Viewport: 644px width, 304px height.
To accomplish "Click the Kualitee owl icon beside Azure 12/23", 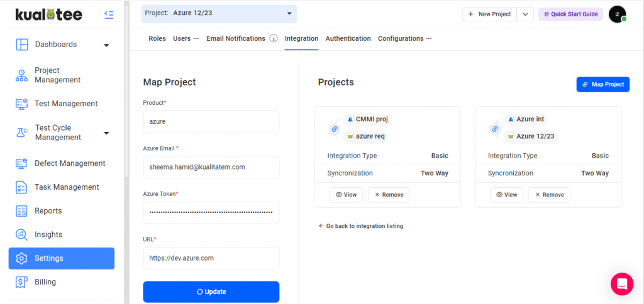I will [511, 137].
